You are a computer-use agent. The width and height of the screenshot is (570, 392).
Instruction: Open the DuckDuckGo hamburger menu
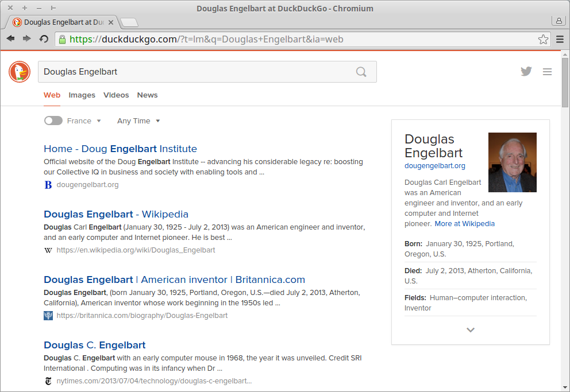(547, 72)
